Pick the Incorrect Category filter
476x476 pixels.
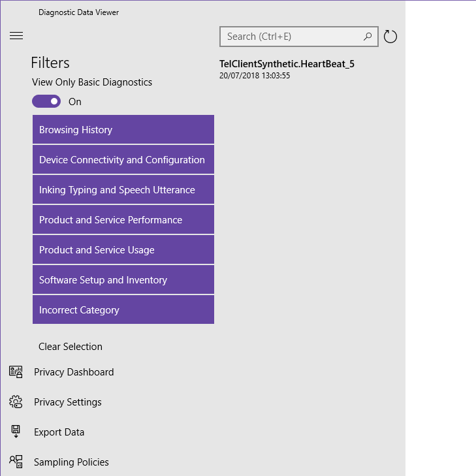[123, 310]
